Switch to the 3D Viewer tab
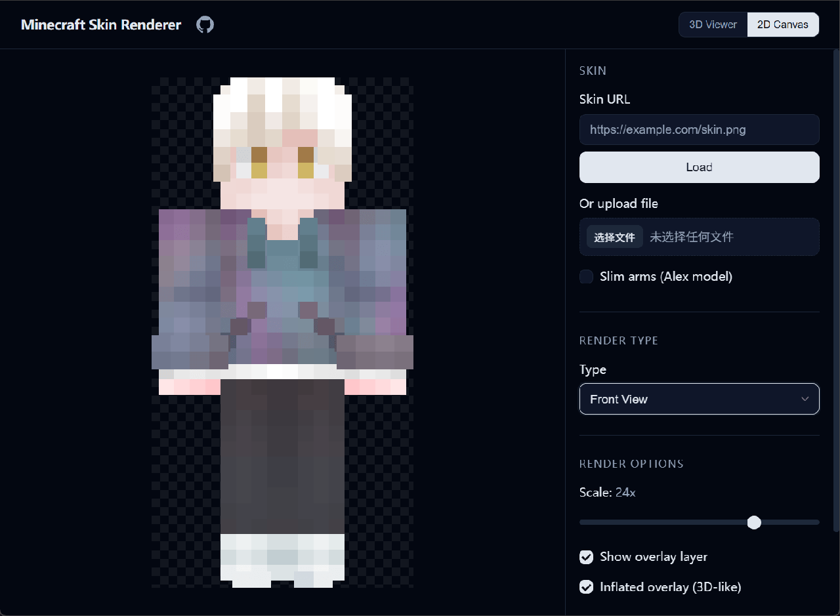840x616 pixels. point(713,25)
